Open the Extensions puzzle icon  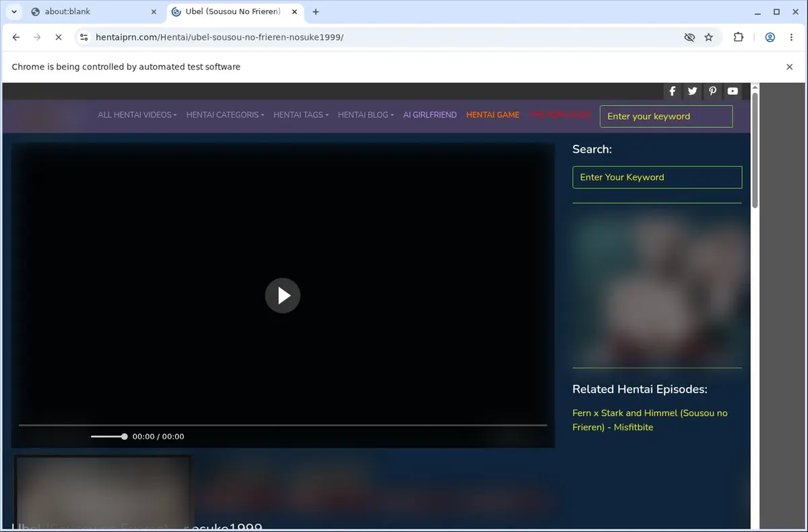[739, 38]
